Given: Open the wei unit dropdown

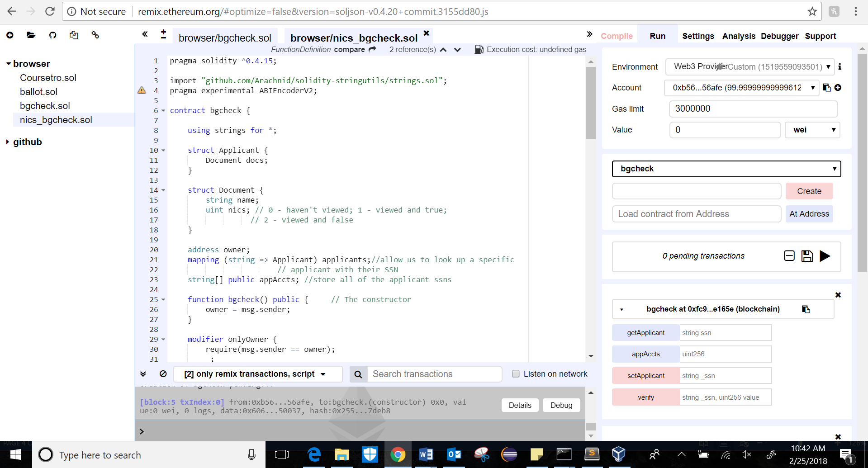Looking at the screenshot, I should (812, 130).
